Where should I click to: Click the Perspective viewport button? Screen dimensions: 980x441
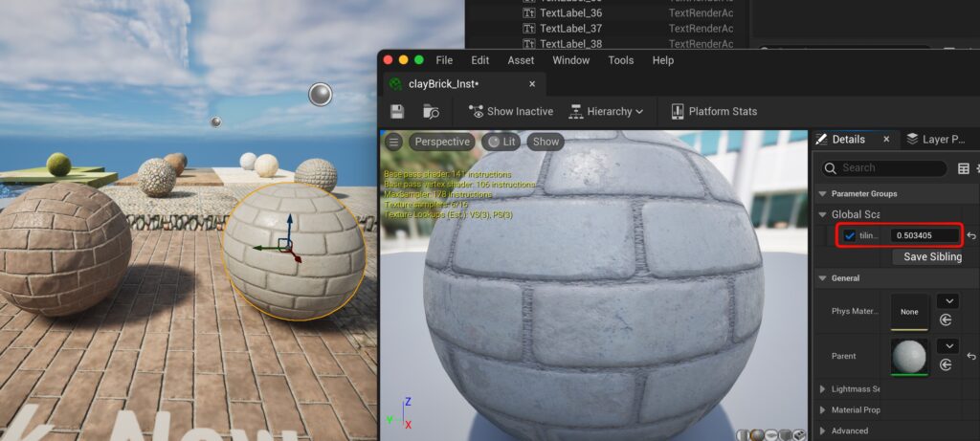pyautogui.click(x=441, y=142)
